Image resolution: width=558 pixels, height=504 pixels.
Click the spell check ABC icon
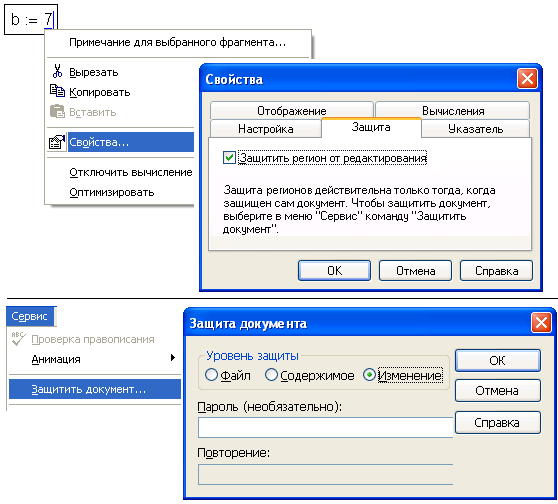(18, 339)
